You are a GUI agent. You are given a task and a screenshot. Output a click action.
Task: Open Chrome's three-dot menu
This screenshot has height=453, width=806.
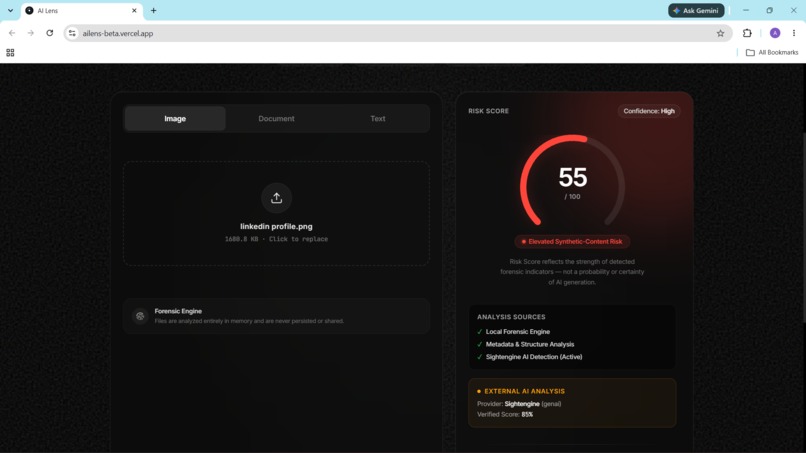794,33
